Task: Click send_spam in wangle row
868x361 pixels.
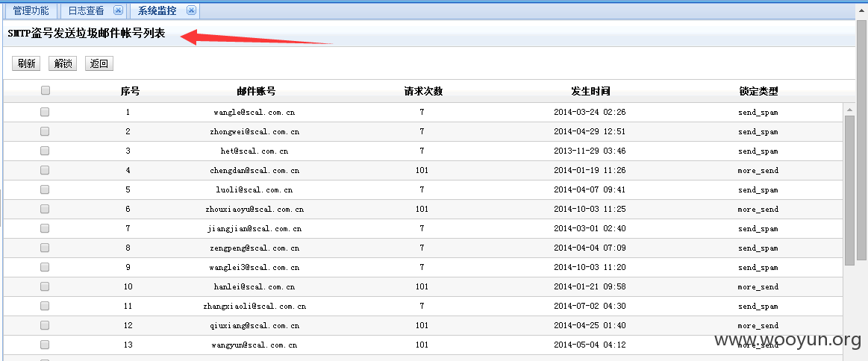Action: coord(758,112)
